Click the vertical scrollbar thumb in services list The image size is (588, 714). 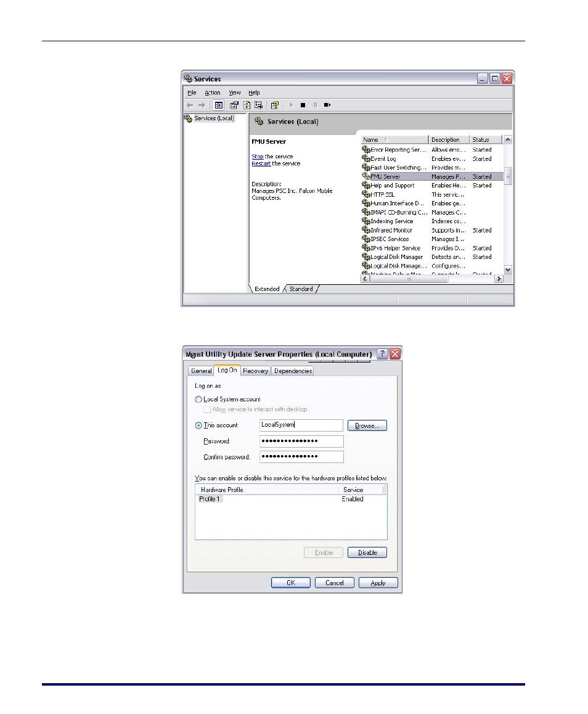click(508, 176)
